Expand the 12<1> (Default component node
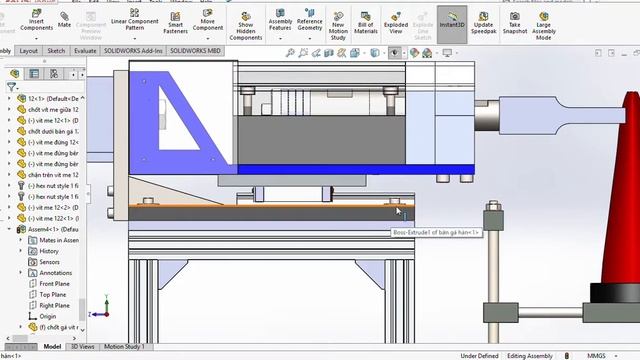This screenshot has height=360, width=640. [x=9, y=98]
